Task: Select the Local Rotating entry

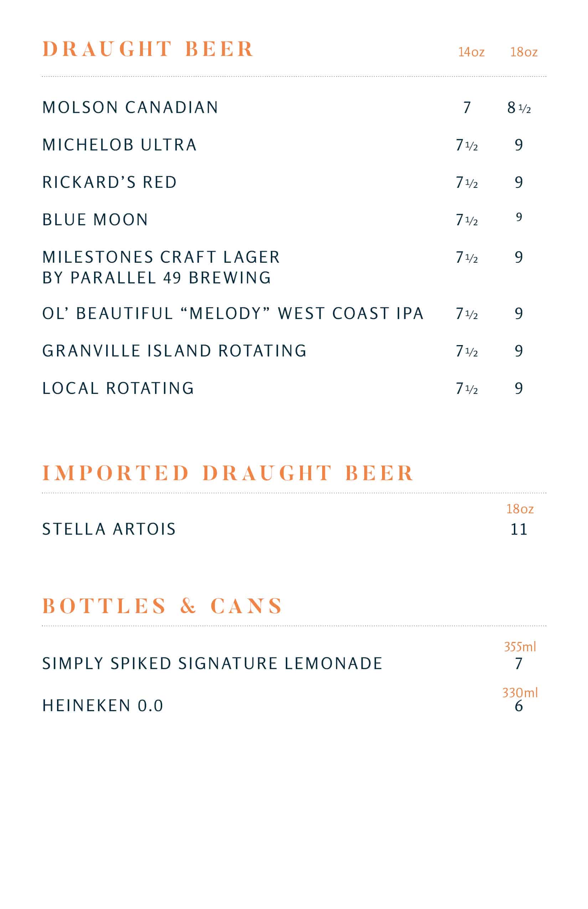Action: click(x=118, y=388)
